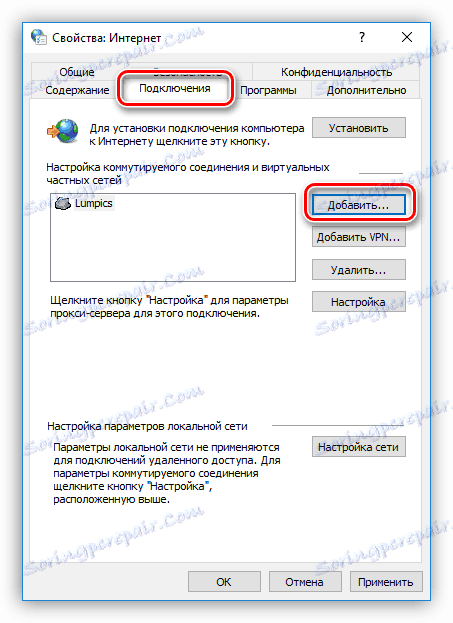Confirm with the OK button

coord(224,582)
